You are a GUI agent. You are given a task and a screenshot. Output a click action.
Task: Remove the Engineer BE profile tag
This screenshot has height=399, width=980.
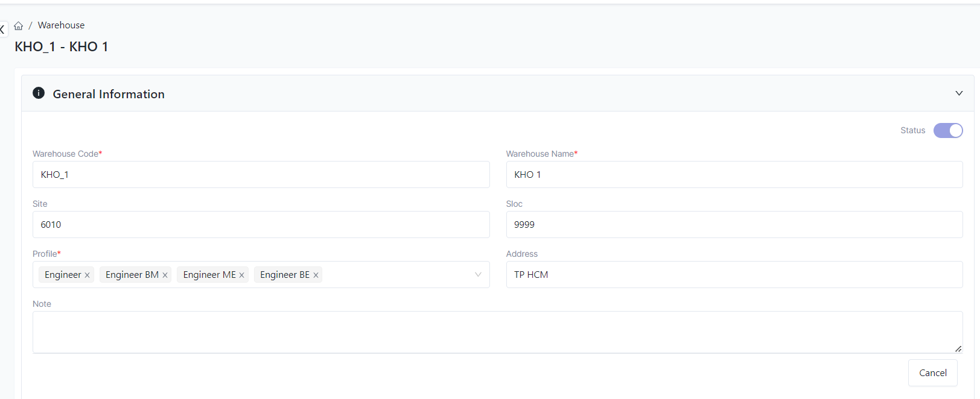pyautogui.click(x=316, y=275)
